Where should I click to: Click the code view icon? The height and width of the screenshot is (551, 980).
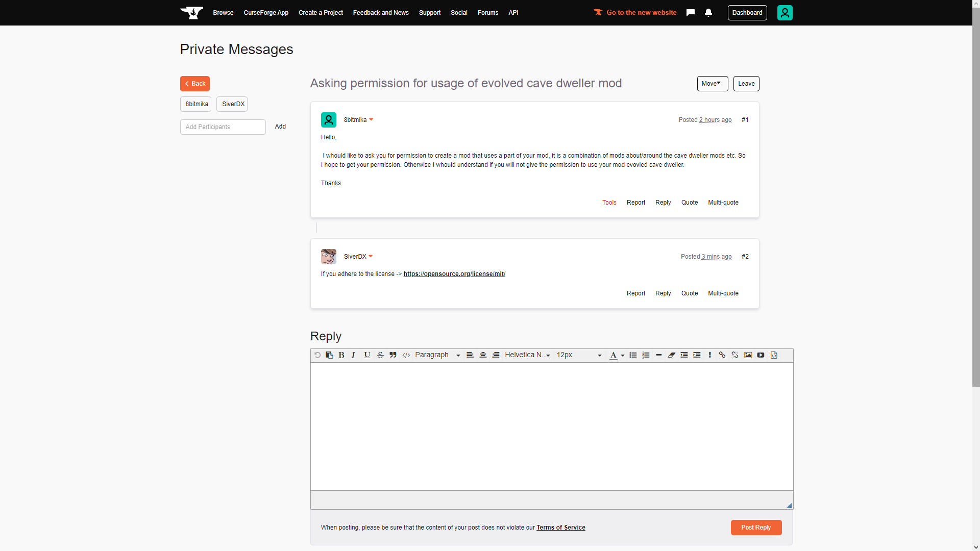pyautogui.click(x=406, y=355)
